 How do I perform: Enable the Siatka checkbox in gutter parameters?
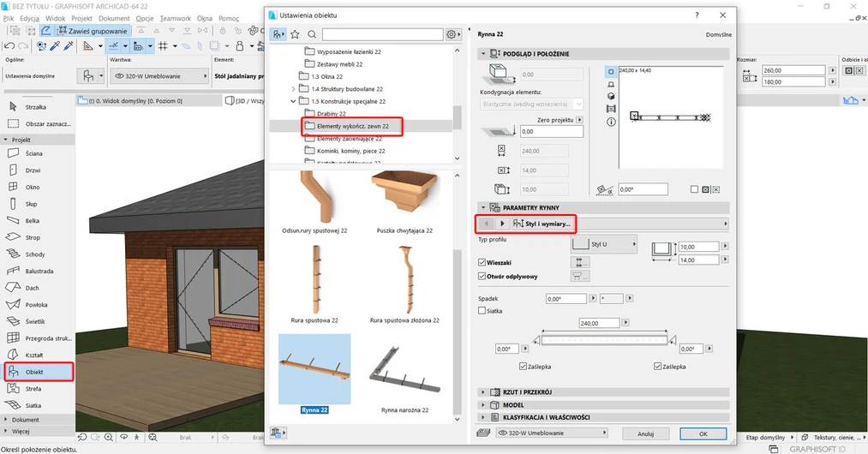tap(482, 311)
